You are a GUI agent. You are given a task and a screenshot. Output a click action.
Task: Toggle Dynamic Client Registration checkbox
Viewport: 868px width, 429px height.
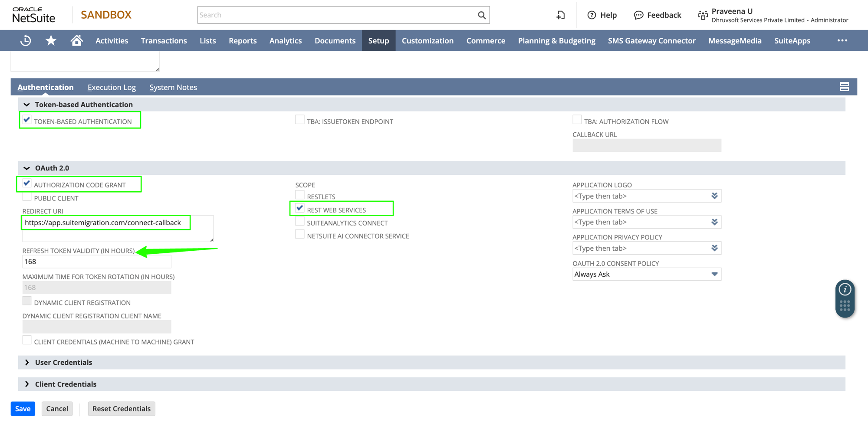tap(27, 301)
